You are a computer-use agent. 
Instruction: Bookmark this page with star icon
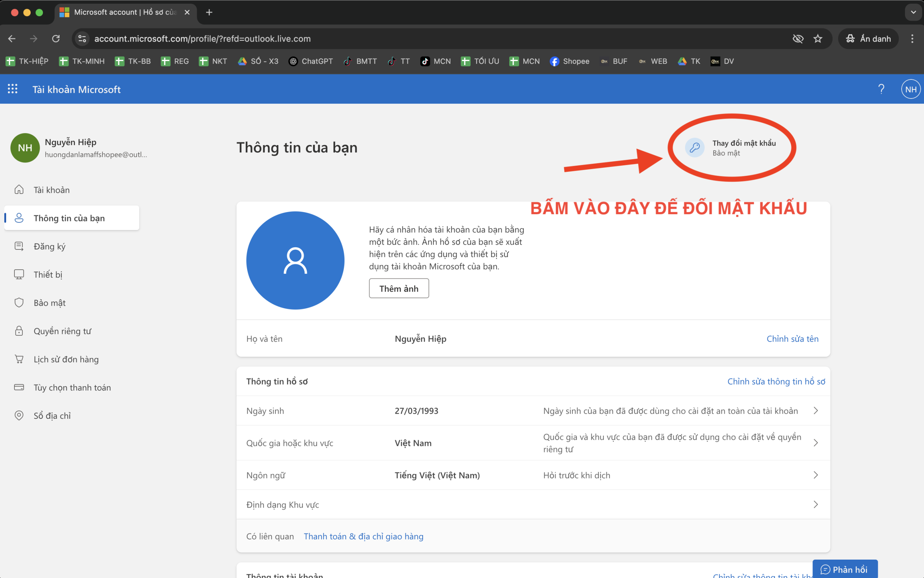[x=818, y=39]
